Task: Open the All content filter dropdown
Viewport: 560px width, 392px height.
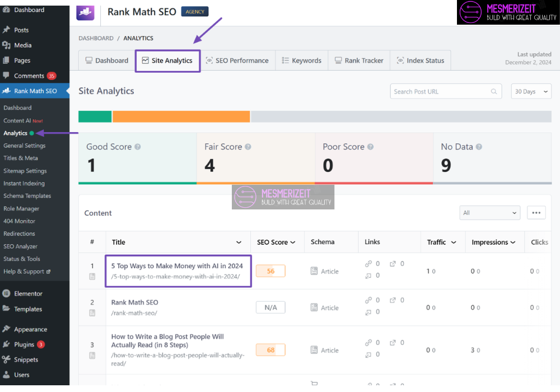Action: (489, 213)
